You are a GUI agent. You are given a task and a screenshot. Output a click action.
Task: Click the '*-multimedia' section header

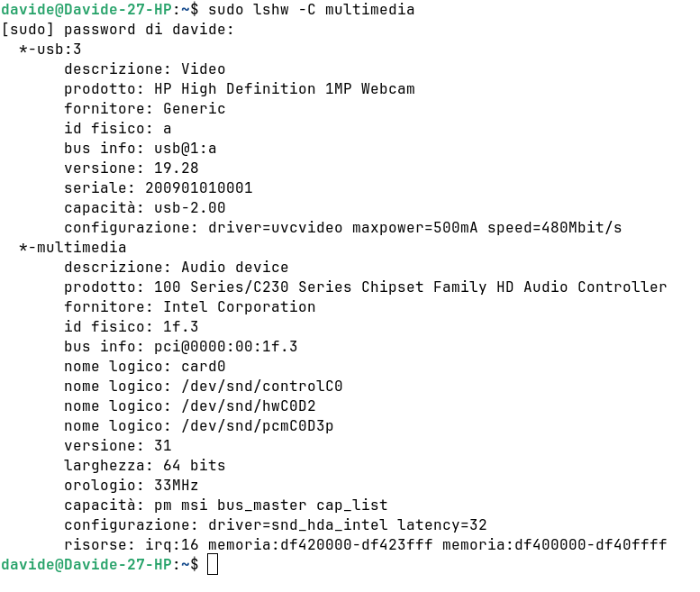coord(73,247)
